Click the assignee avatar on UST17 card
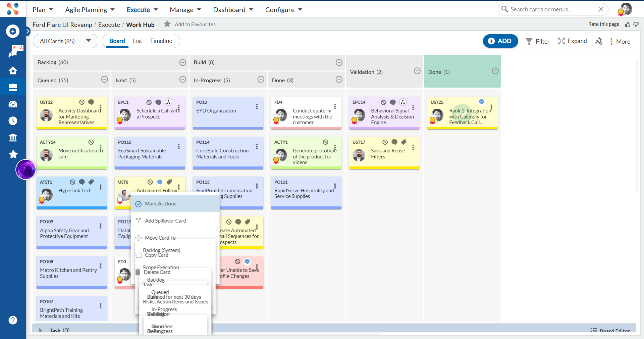The height and width of the screenshot is (339, 644). coord(359,155)
